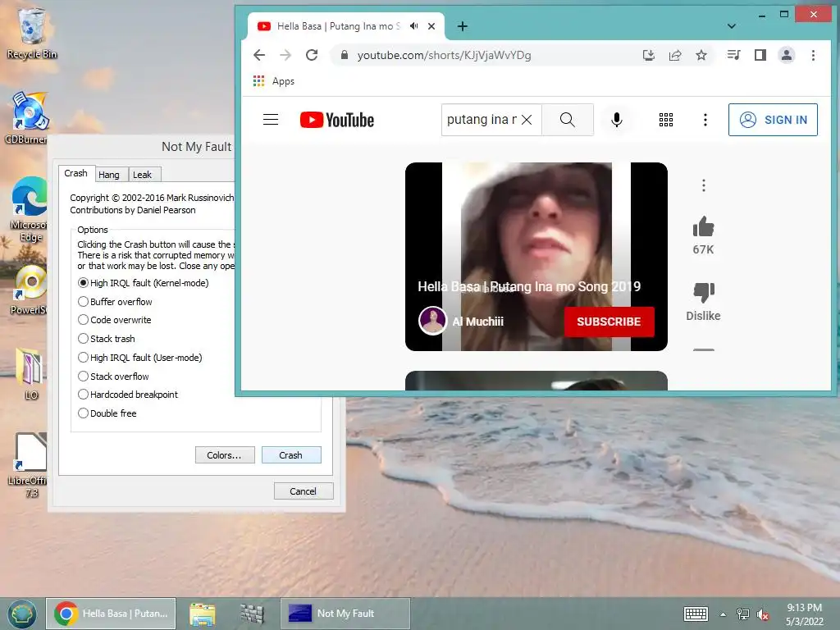This screenshot has width=840, height=630.
Task: Open Chrome side panel icon
Action: pyautogui.click(x=760, y=55)
